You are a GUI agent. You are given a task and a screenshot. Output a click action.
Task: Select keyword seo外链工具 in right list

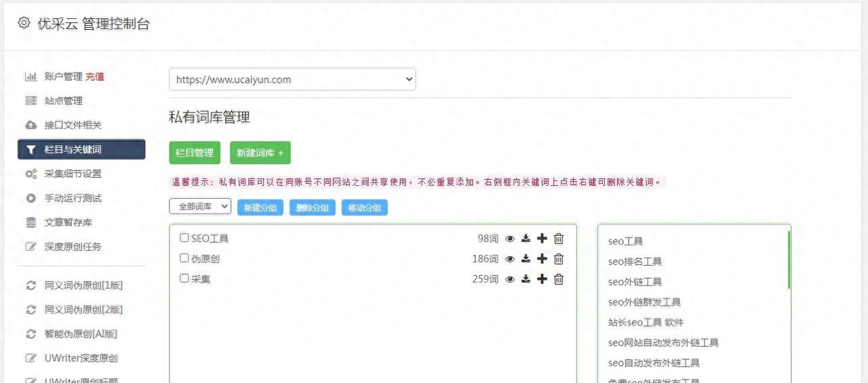coord(635,282)
